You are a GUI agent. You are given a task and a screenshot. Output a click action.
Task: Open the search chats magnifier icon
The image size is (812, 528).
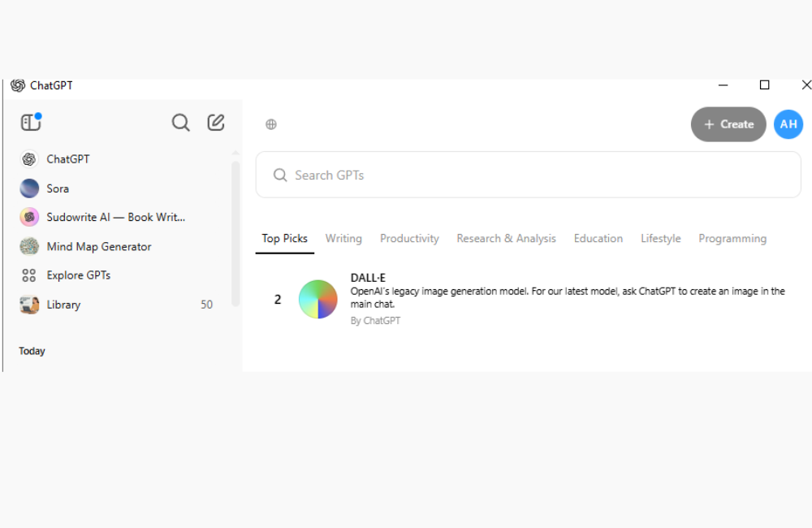pyautogui.click(x=181, y=123)
